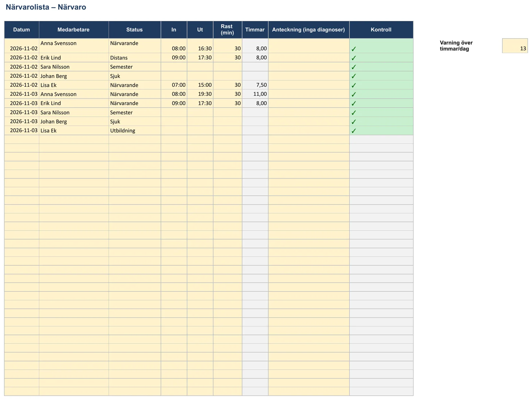Select Lisa Ek's name on 2026-11-02
The width and height of the screenshot is (532, 400).
(49, 85)
